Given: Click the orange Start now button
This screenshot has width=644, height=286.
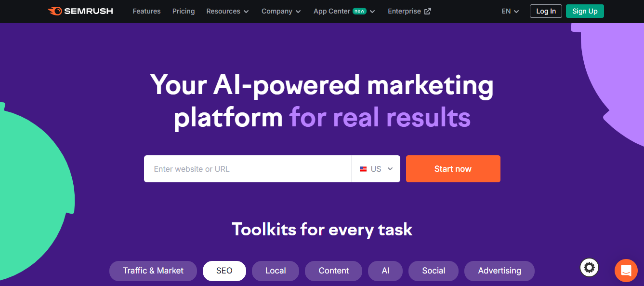Looking at the screenshot, I should click(x=453, y=169).
